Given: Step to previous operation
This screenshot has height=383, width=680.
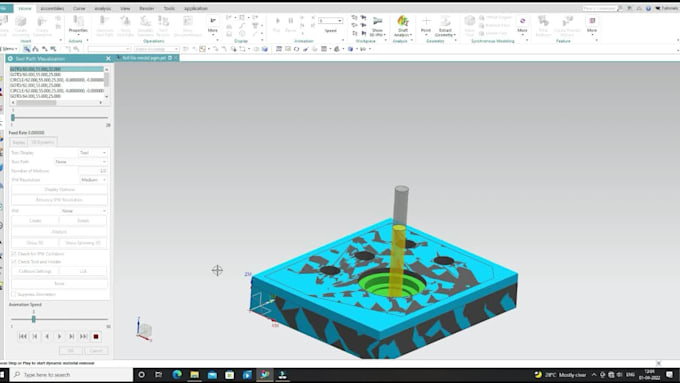Looking at the screenshot, I should pyautogui.click(x=35, y=336).
